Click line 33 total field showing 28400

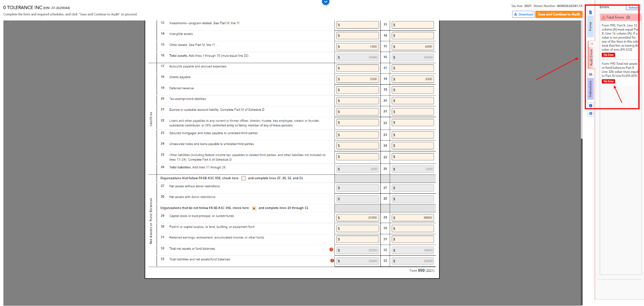[357, 261]
